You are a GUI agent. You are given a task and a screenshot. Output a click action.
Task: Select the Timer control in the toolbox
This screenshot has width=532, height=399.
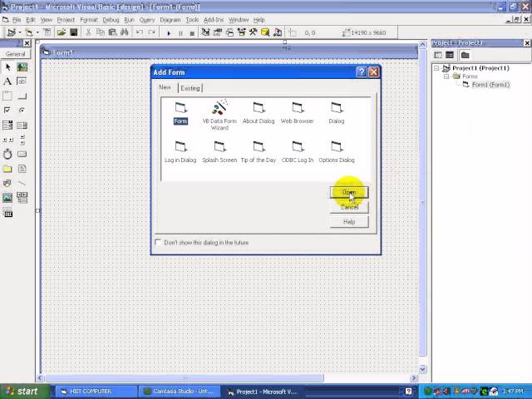coord(7,155)
